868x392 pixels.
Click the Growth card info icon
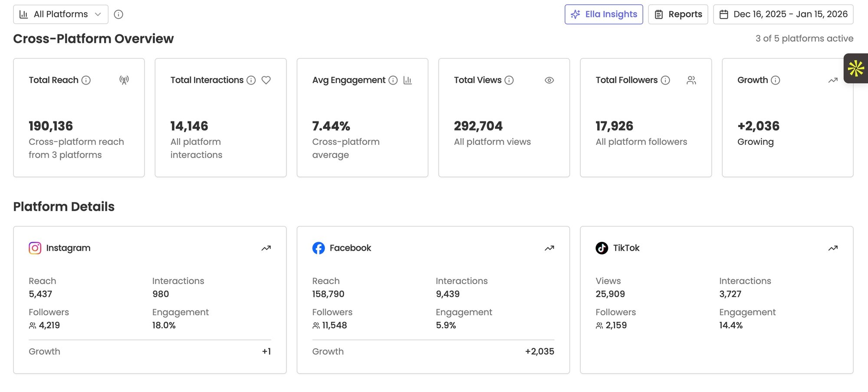(x=776, y=80)
